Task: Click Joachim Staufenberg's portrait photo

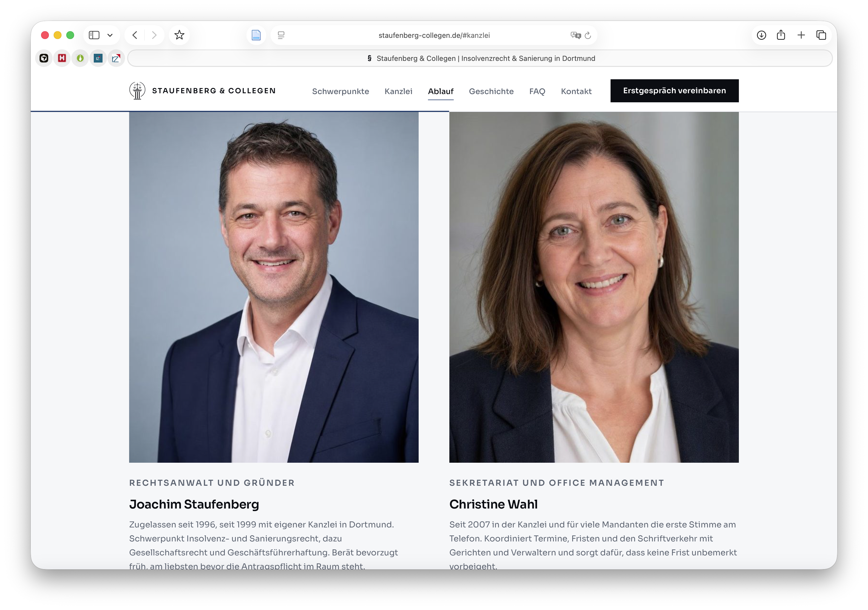Action: coord(274,287)
